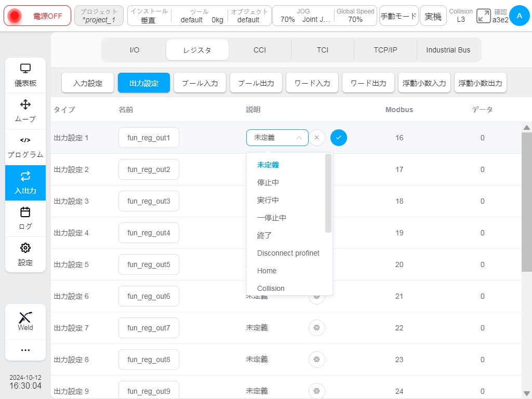
Task: Edit 出力設定 9 description gear
Action: pos(316,391)
